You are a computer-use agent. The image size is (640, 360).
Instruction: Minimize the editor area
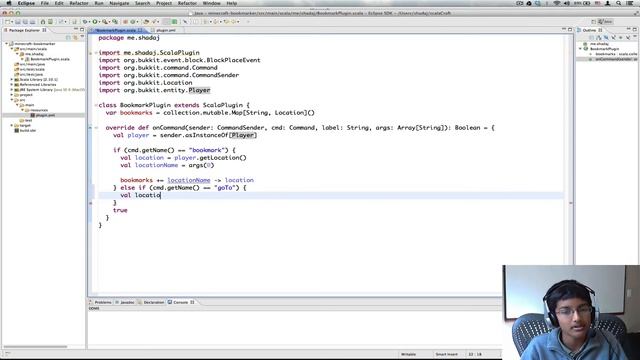click(x=564, y=29)
